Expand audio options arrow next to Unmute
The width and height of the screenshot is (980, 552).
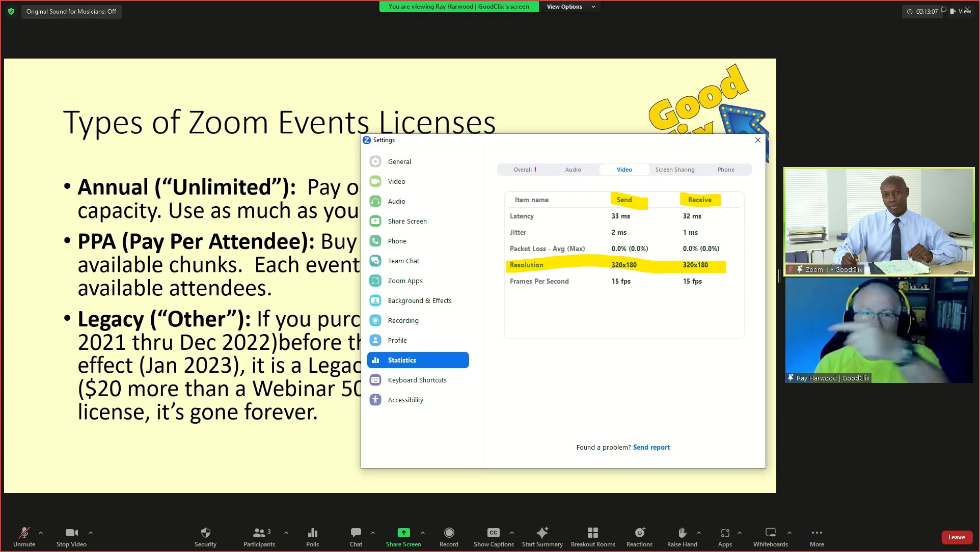pos(41,533)
